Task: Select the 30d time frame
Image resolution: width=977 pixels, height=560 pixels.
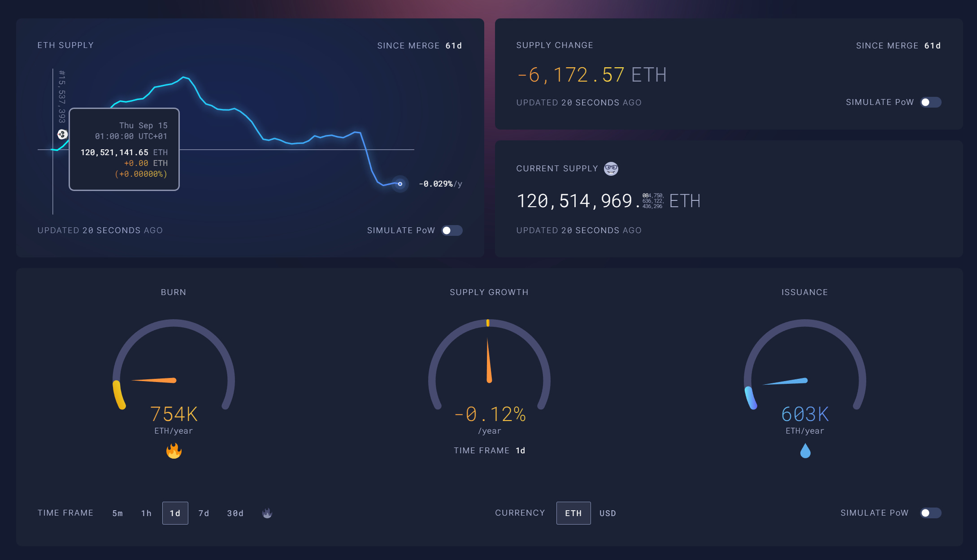Action: tap(234, 513)
